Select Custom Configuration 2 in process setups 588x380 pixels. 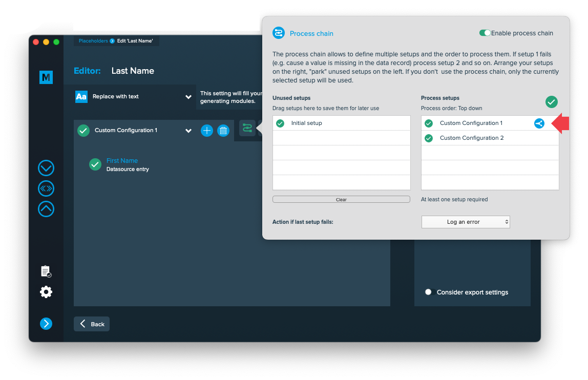(x=471, y=138)
